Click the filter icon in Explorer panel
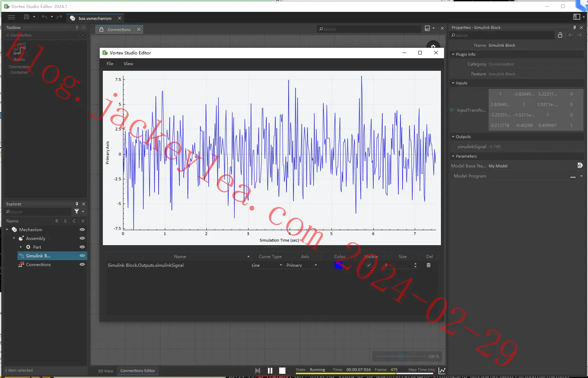The height and width of the screenshot is (378, 588). [77, 211]
